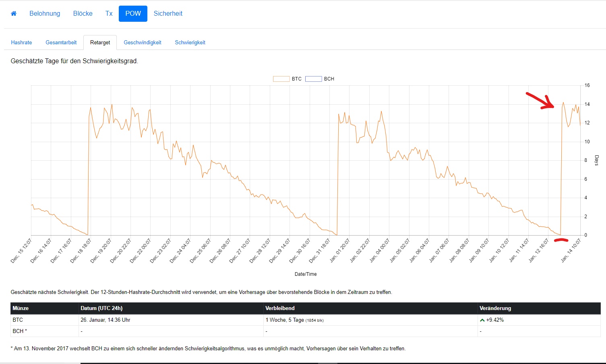Open the Belohnung navigation item

[x=45, y=14]
